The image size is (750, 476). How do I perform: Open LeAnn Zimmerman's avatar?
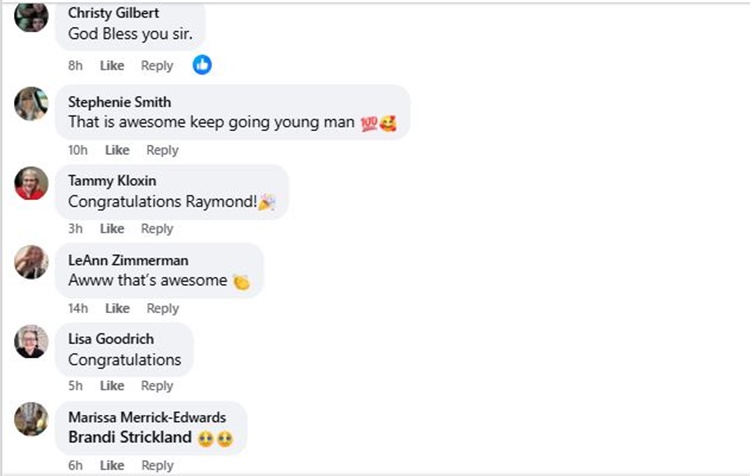[31, 261]
